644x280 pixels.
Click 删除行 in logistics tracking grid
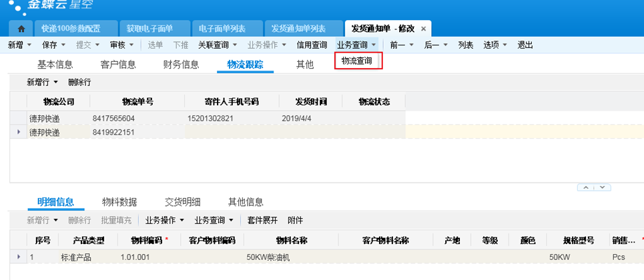tap(79, 82)
